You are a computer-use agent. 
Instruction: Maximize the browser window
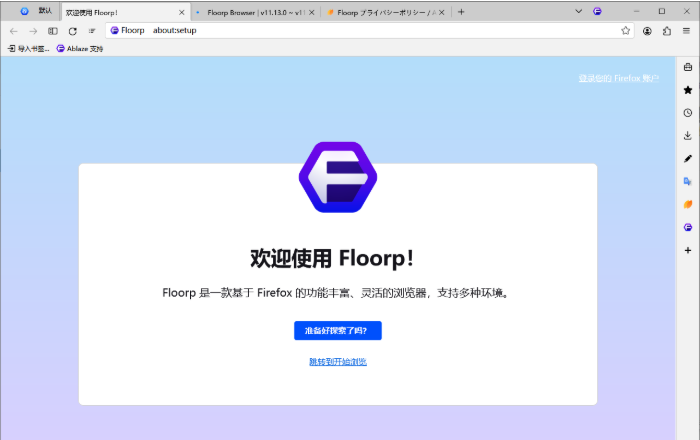click(662, 11)
